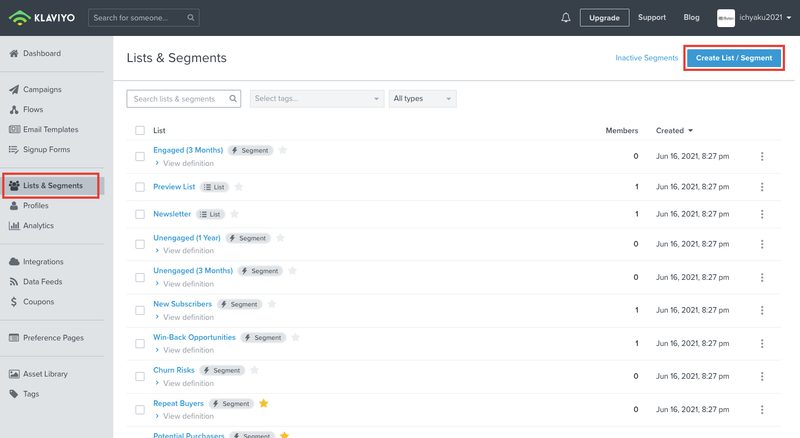
Task: Star the Unengaged (3 Months) segment
Action: pyautogui.click(x=292, y=271)
